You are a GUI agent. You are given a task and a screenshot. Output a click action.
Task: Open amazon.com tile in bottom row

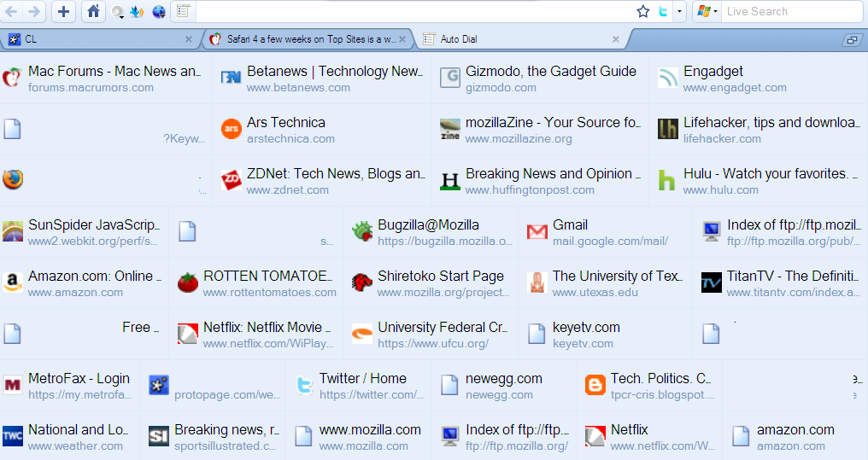click(795, 436)
